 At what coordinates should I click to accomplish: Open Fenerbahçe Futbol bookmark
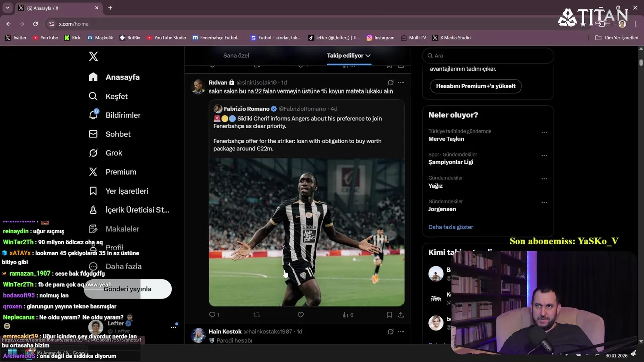(x=217, y=38)
